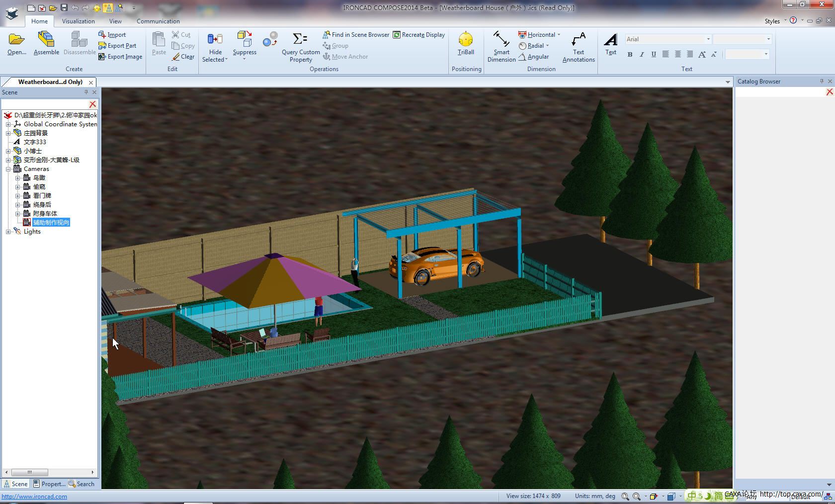
Task: Click Recreate Display icon
Action: tap(397, 35)
